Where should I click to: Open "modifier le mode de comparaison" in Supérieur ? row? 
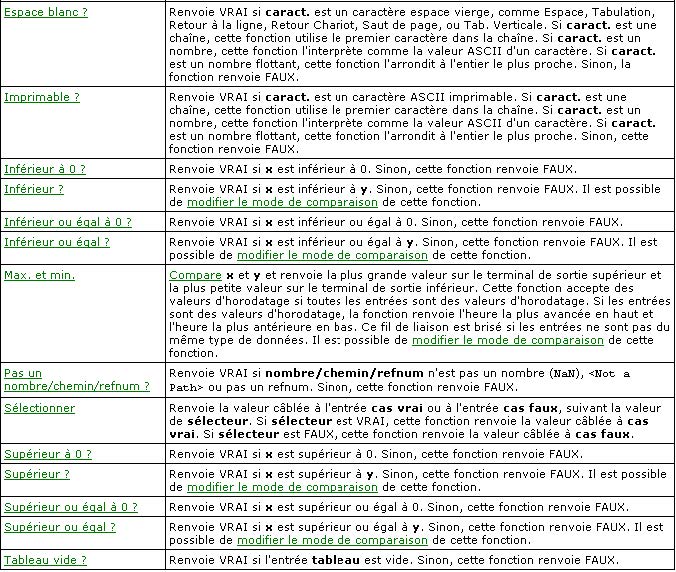click(x=282, y=487)
